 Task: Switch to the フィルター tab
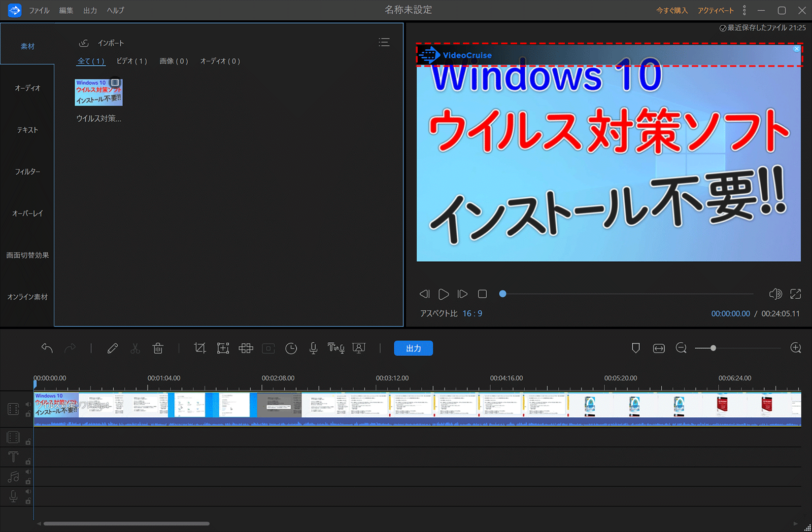tap(27, 171)
